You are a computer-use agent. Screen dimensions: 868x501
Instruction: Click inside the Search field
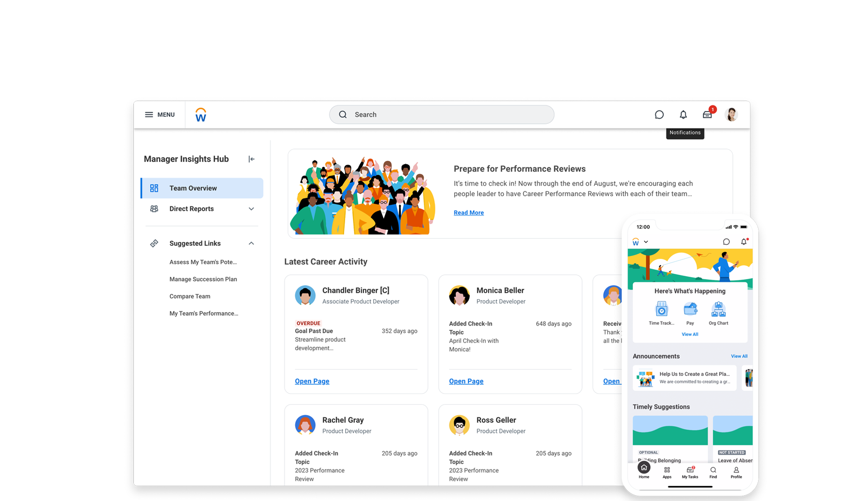point(441,115)
